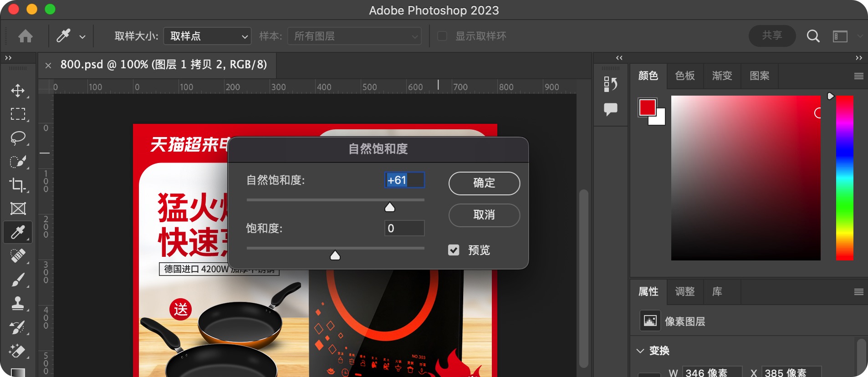This screenshot has width=868, height=377.
Task: Open the 样本 所有图层 dropdown
Action: (354, 36)
